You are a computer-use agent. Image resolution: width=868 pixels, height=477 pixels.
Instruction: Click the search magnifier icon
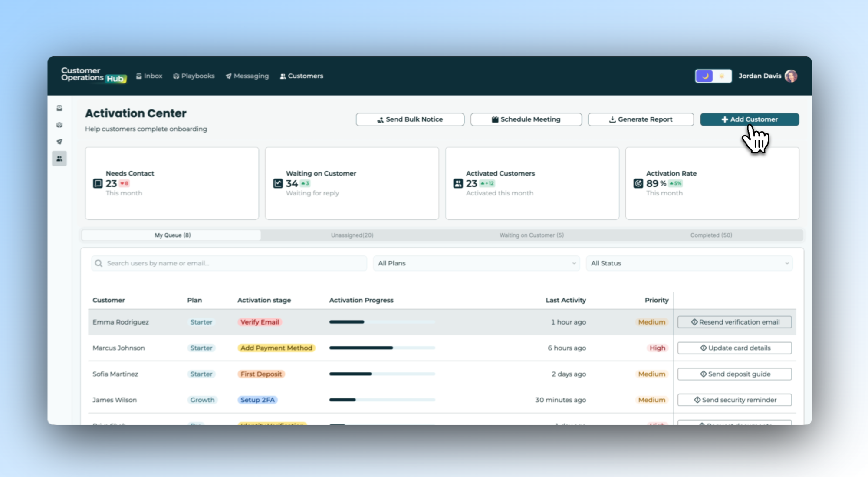coord(99,263)
